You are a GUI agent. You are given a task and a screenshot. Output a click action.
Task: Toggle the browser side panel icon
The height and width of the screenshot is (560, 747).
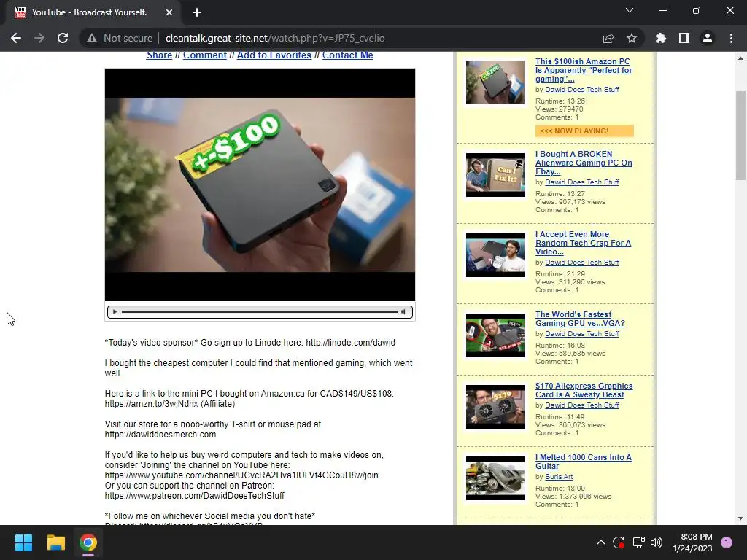684,38
